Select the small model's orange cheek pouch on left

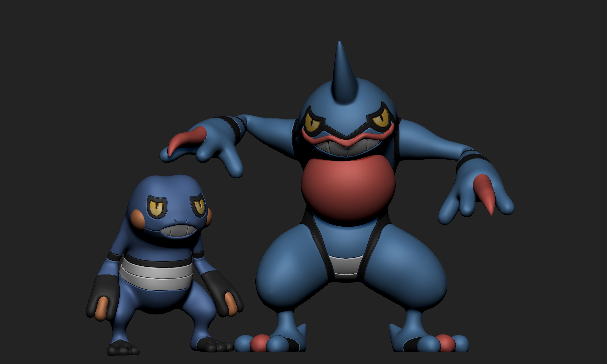(137, 218)
